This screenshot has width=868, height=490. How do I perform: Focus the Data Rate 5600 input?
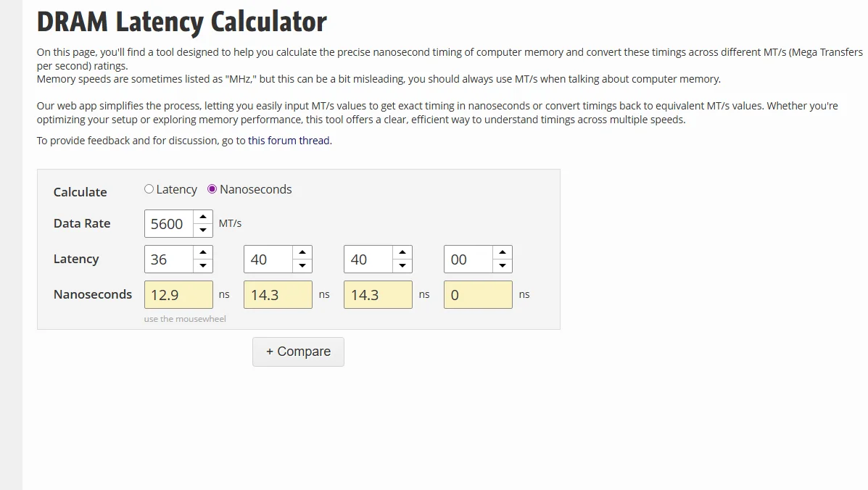tap(169, 224)
